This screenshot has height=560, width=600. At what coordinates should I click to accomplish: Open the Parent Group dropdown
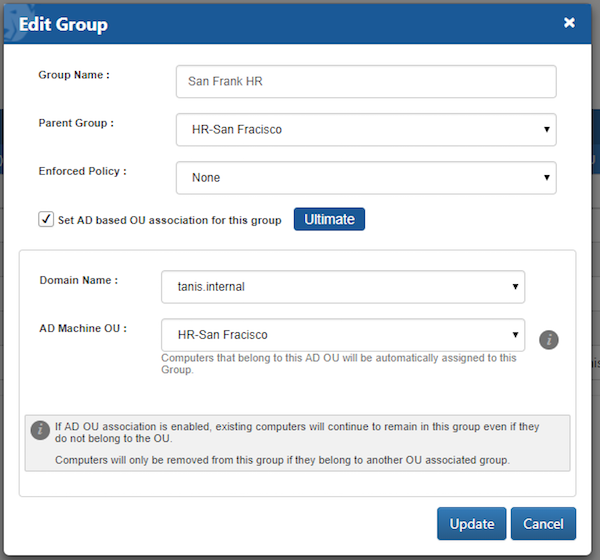(365, 129)
